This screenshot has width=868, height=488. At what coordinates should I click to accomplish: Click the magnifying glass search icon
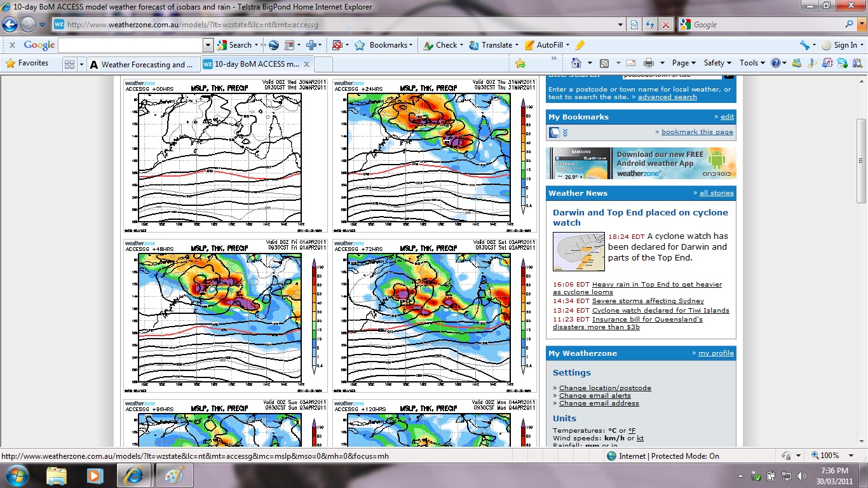(850, 25)
